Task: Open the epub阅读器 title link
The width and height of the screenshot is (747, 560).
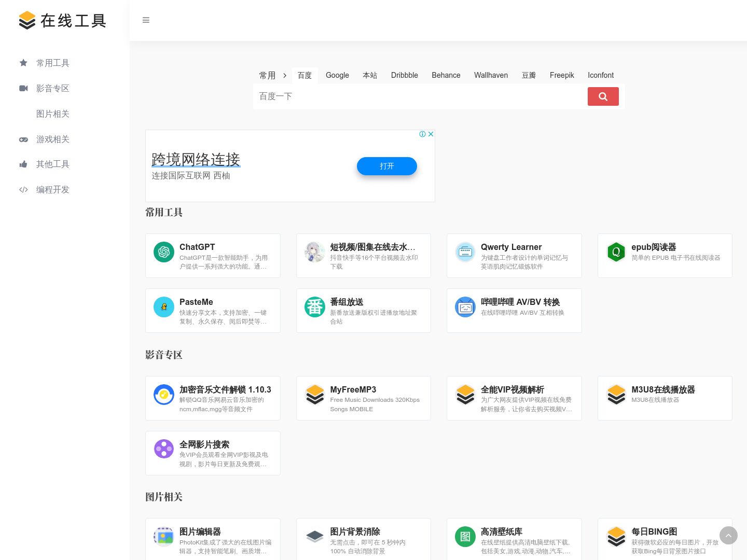Action: (654, 247)
